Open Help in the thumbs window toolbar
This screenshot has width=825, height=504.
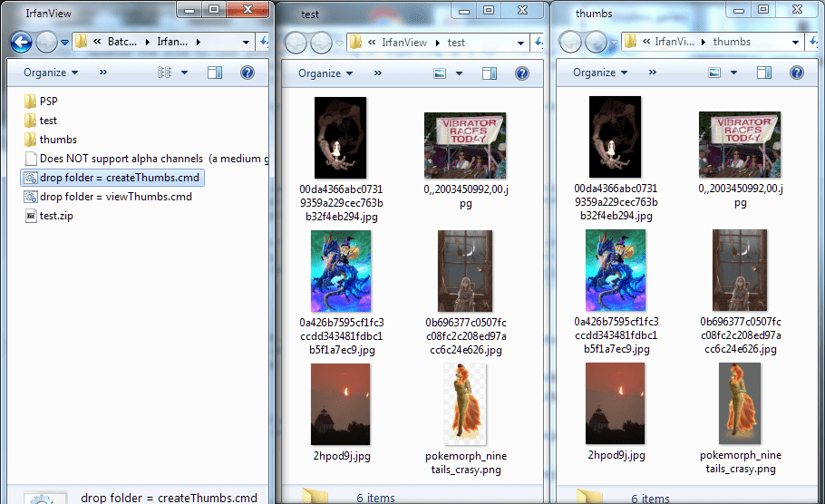pos(795,73)
